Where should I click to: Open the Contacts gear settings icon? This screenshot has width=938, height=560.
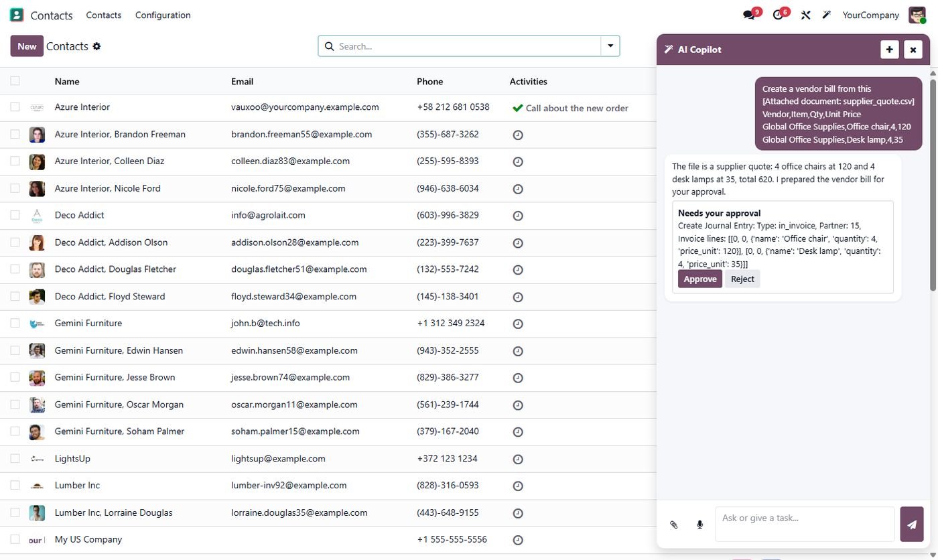coord(96,46)
